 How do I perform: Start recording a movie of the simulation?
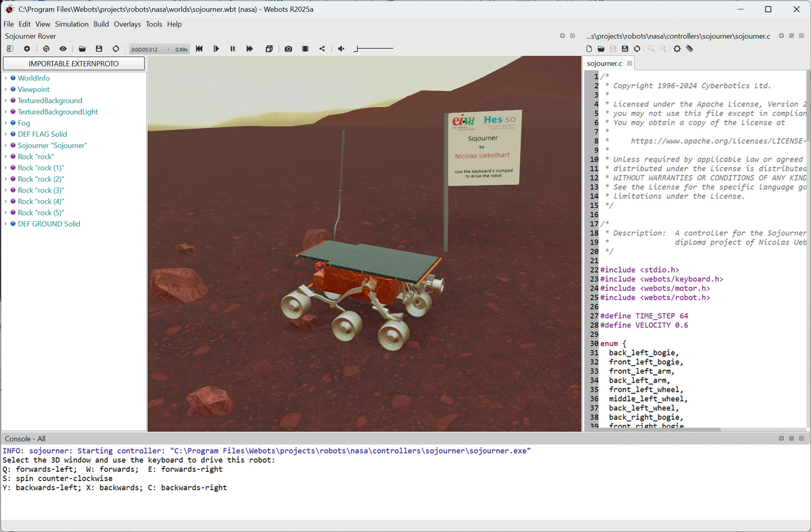(305, 49)
